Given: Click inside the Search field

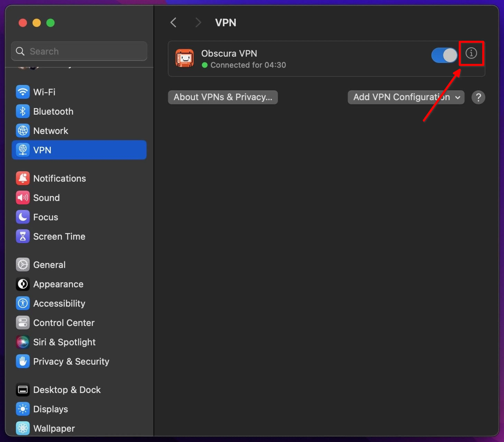Looking at the screenshot, I should pos(79,51).
